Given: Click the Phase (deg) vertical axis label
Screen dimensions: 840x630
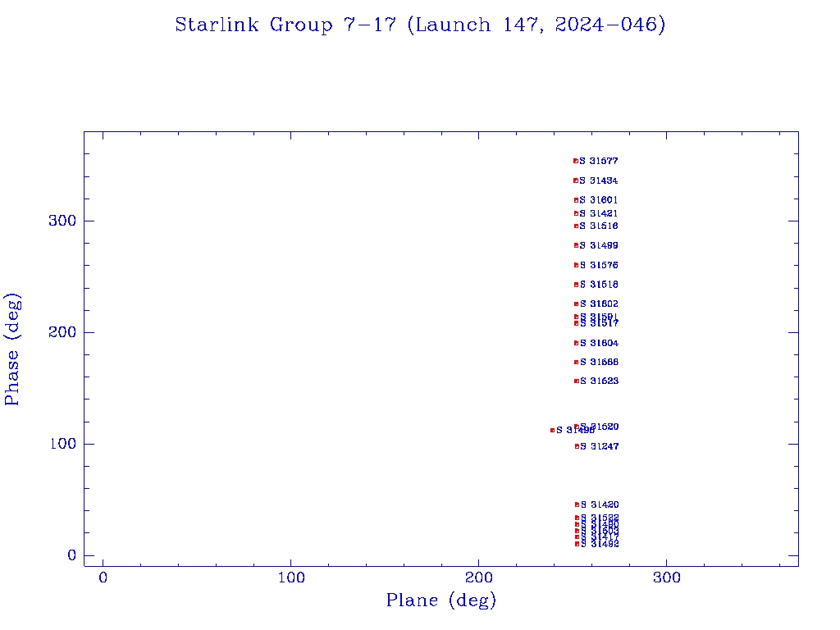Looking at the screenshot, I should 12,349.
